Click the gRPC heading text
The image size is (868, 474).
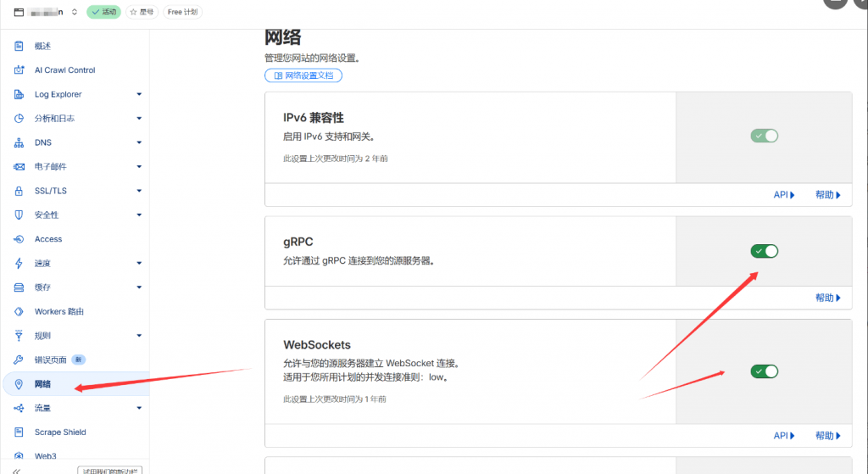[x=298, y=242]
